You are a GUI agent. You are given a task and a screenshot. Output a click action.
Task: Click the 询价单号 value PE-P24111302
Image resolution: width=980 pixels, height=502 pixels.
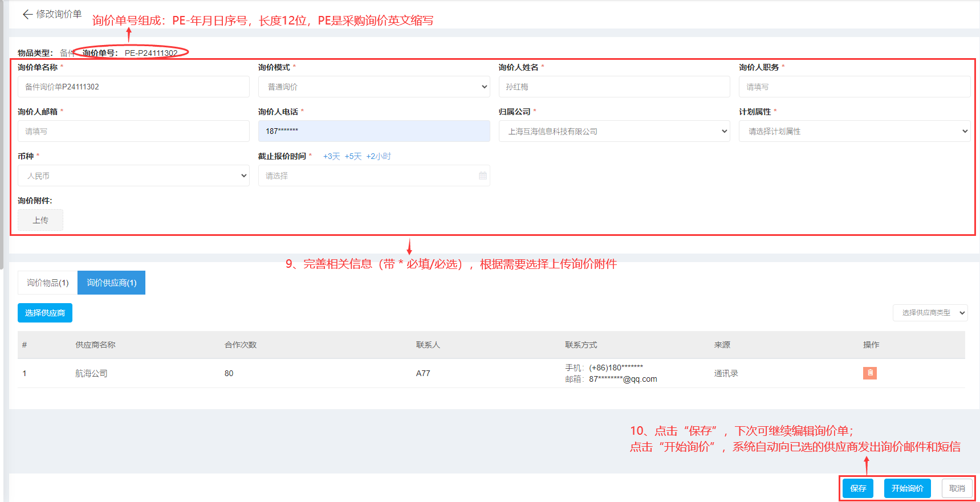(151, 53)
